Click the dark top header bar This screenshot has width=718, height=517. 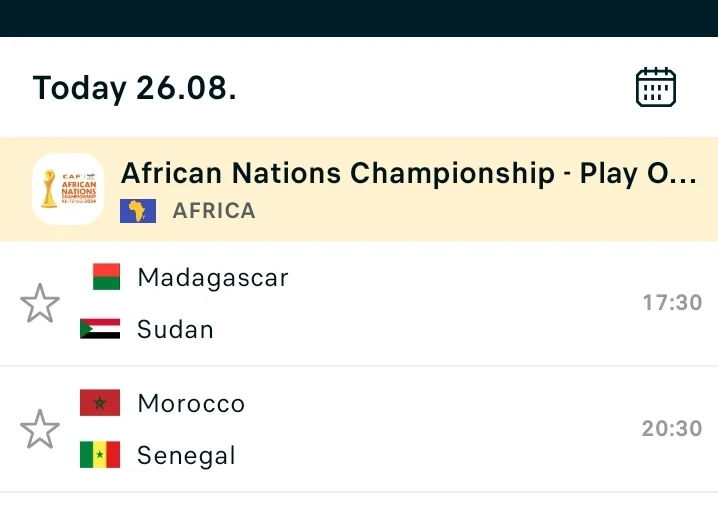359,18
